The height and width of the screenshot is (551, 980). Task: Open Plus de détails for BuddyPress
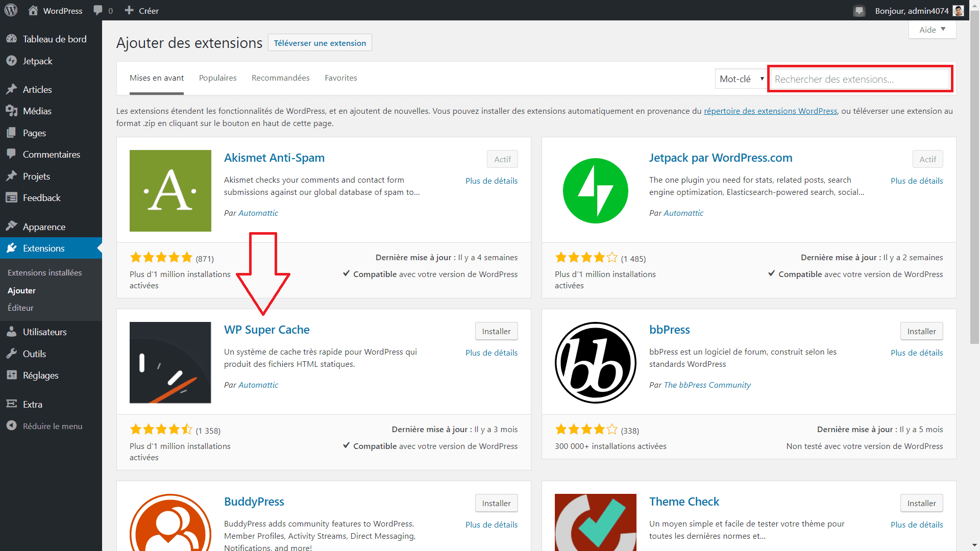[x=492, y=524]
